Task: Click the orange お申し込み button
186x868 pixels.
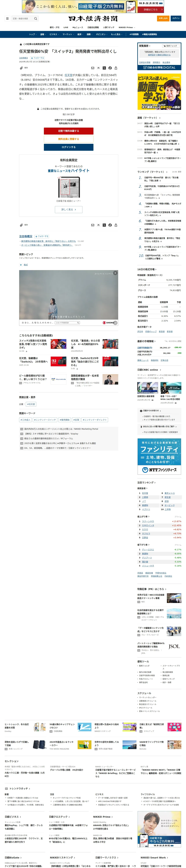Action: pyautogui.click(x=163, y=18)
